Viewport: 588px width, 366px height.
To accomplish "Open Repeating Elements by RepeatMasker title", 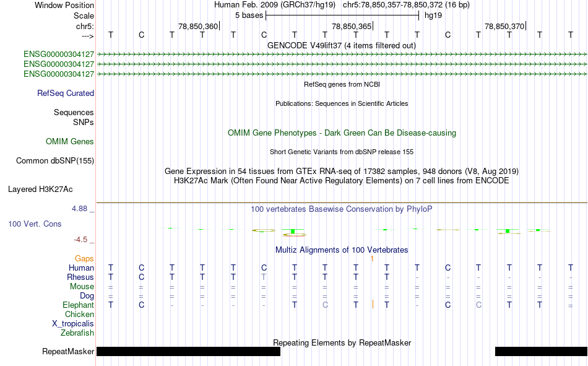I will (342, 342).
